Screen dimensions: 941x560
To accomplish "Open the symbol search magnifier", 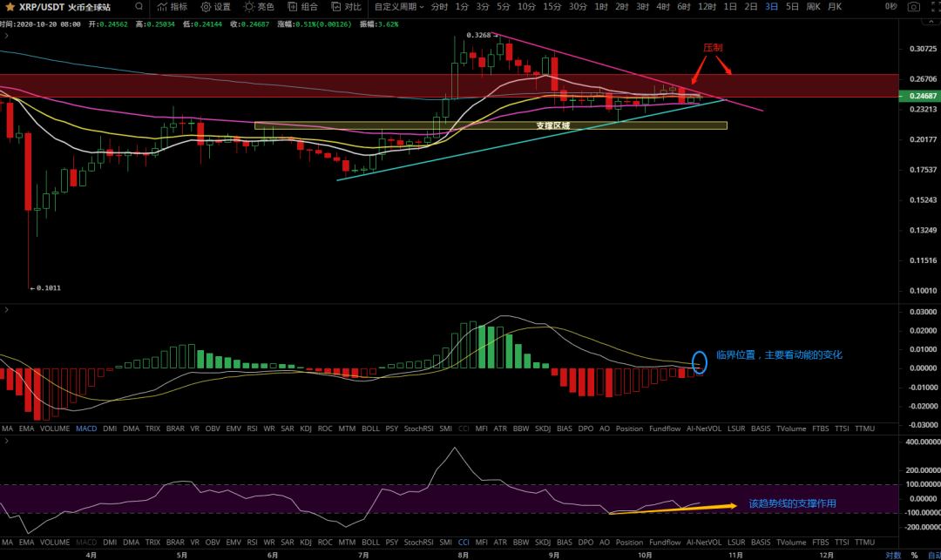I will tap(139, 7).
